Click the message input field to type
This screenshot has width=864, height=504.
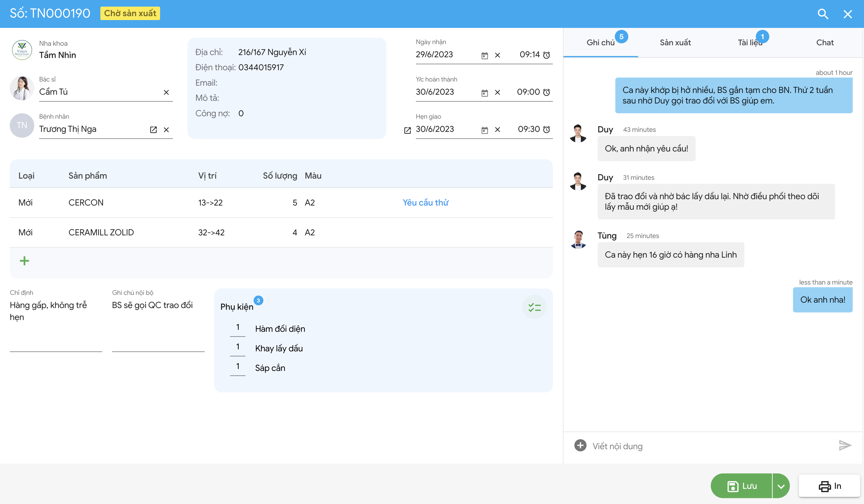pos(710,446)
